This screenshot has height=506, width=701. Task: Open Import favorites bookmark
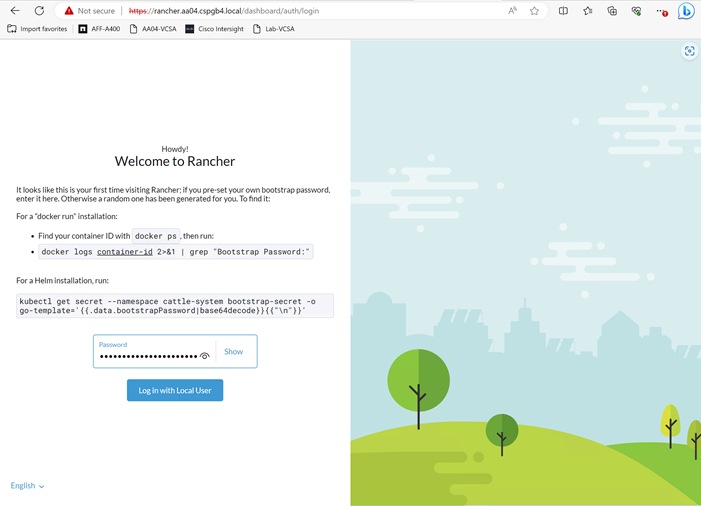(x=37, y=29)
